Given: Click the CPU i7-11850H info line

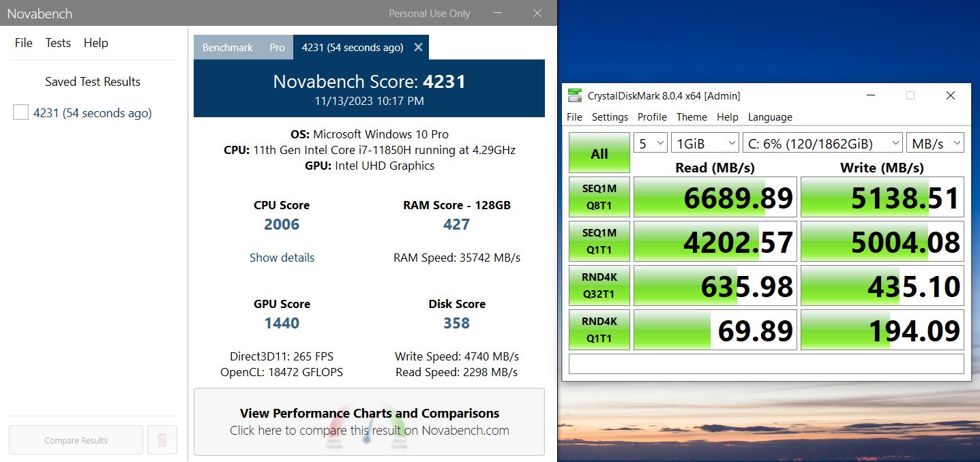Looking at the screenshot, I should 369,150.
